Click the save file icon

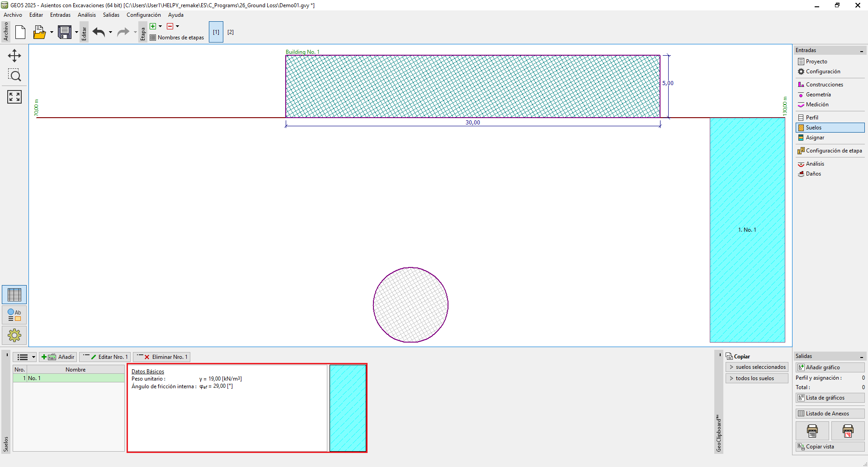point(65,32)
